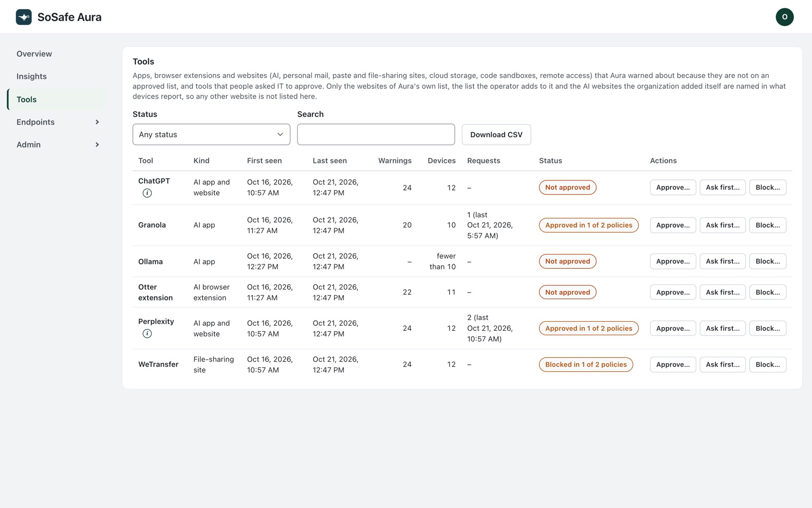
Task: Download the tools list as CSV
Action: tap(496, 135)
